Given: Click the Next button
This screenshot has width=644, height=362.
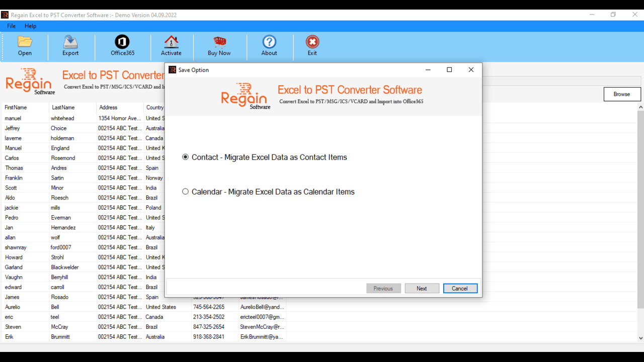Looking at the screenshot, I should click(x=422, y=289).
